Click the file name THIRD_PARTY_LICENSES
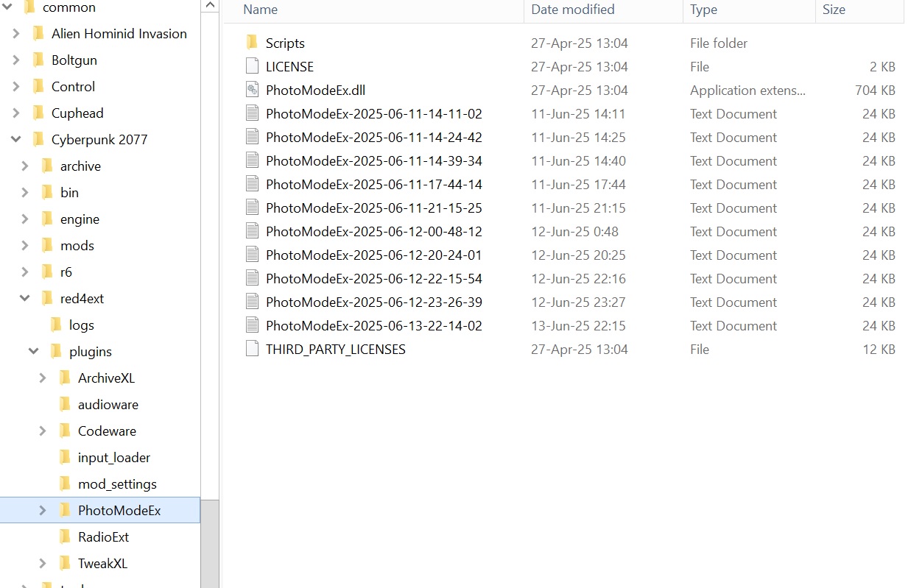Image resolution: width=911 pixels, height=588 pixels. coord(336,349)
